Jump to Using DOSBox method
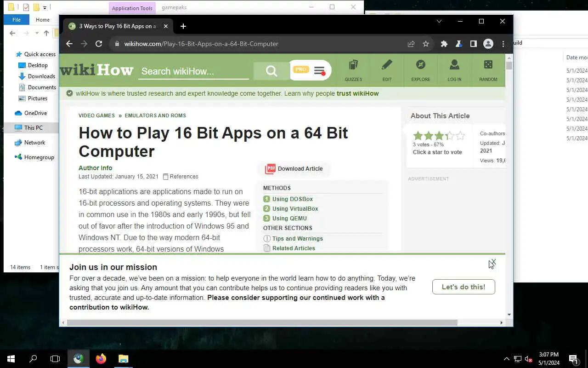 (x=292, y=199)
